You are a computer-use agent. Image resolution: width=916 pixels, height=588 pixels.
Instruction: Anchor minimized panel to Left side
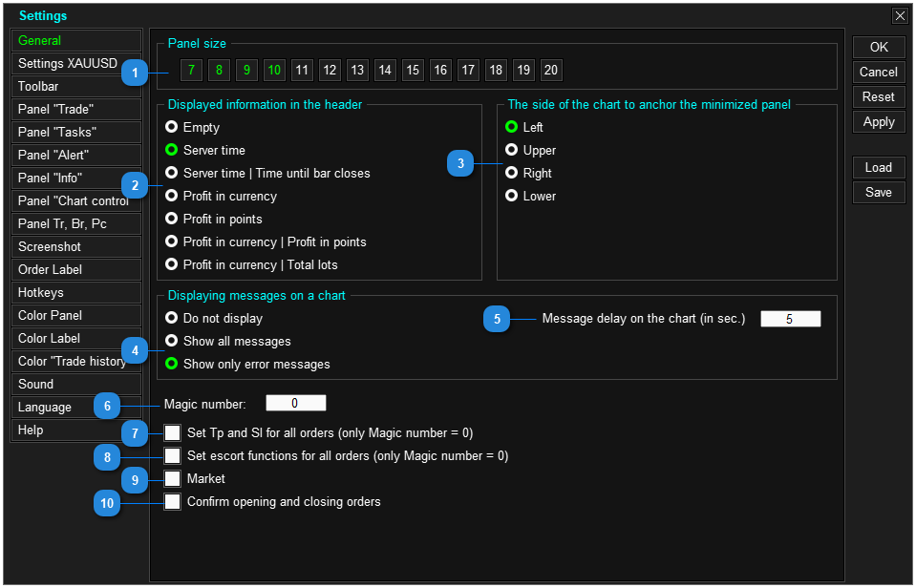(x=511, y=127)
